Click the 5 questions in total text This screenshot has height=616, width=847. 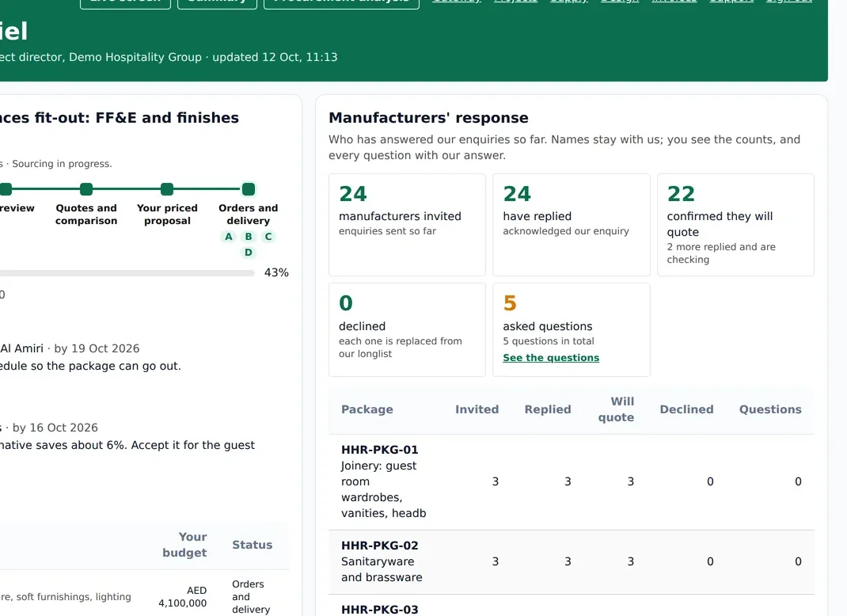tap(549, 341)
